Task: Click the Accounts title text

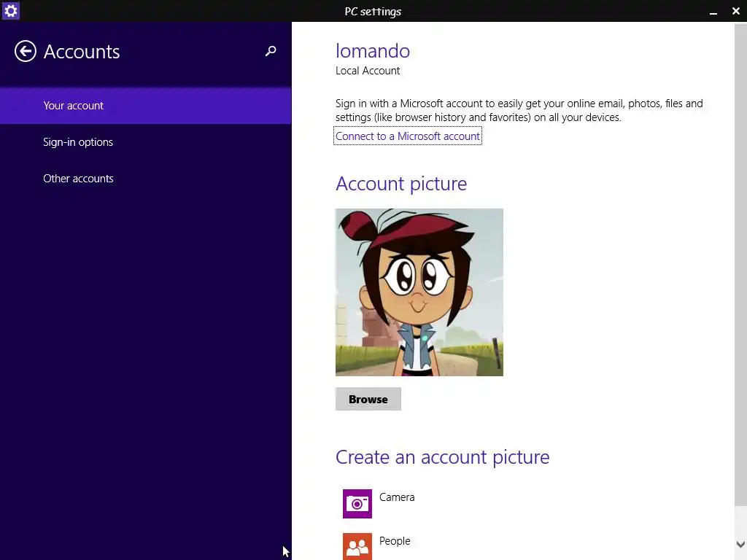Action: 82,52
